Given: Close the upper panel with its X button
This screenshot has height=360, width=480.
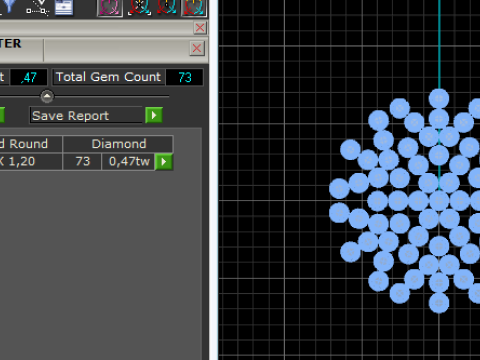Looking at the screenshot, I should tap(200, 28).
